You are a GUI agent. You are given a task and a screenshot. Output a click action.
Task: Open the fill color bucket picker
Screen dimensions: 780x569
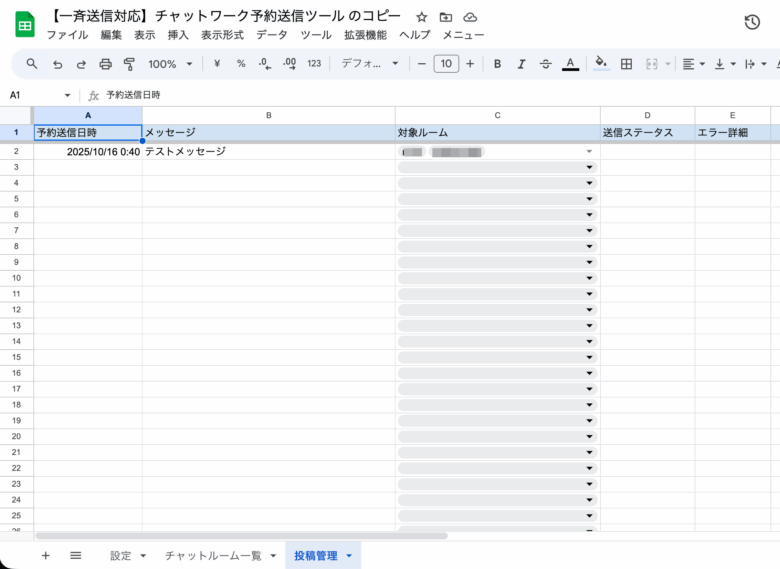pos(601,64)
